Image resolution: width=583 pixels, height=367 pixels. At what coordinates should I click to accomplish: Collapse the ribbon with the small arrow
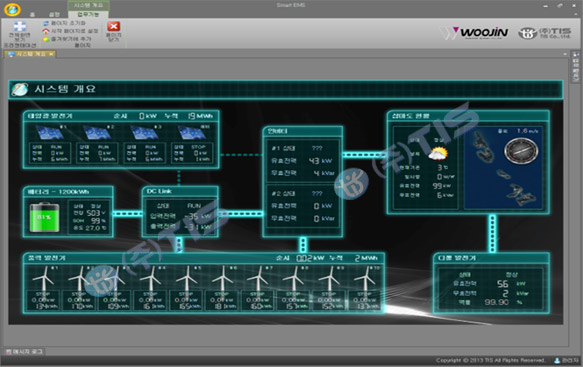(576, 14)
